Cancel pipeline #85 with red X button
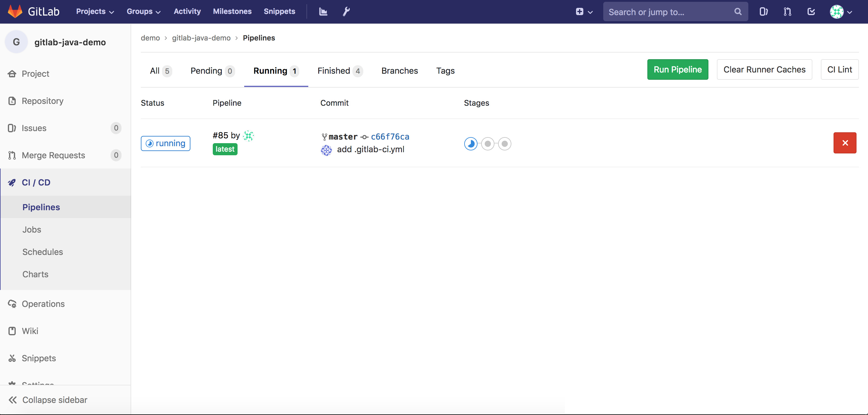This screenshot has height=415, width=868. (x=845, y=143)
